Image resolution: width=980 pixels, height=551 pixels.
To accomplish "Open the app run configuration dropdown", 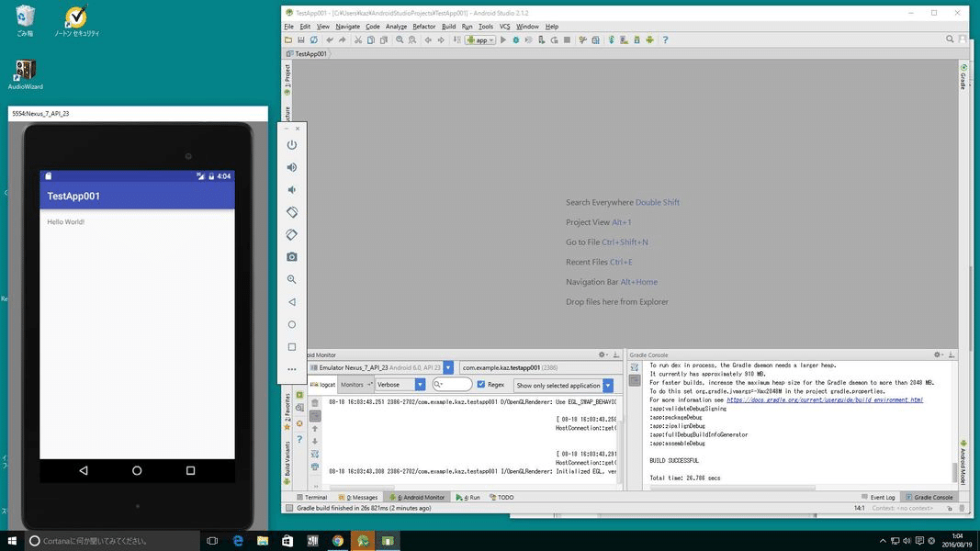I will click(x=480, y=40).
